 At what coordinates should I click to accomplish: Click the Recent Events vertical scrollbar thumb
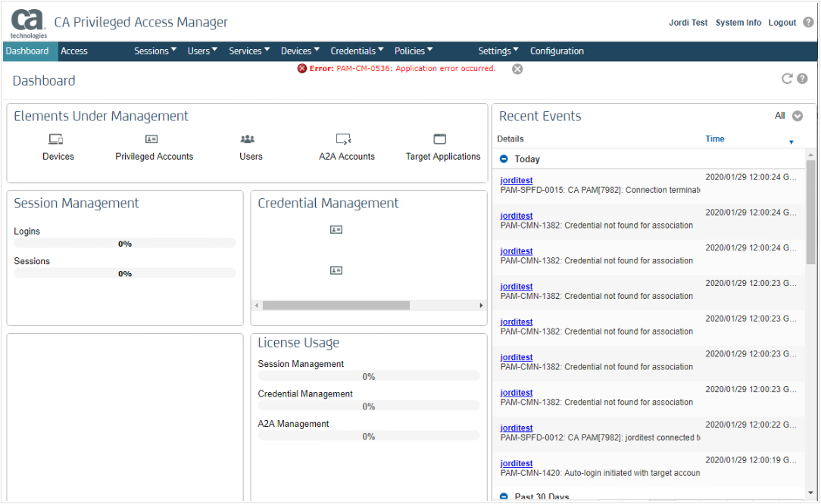coord(810,212)
